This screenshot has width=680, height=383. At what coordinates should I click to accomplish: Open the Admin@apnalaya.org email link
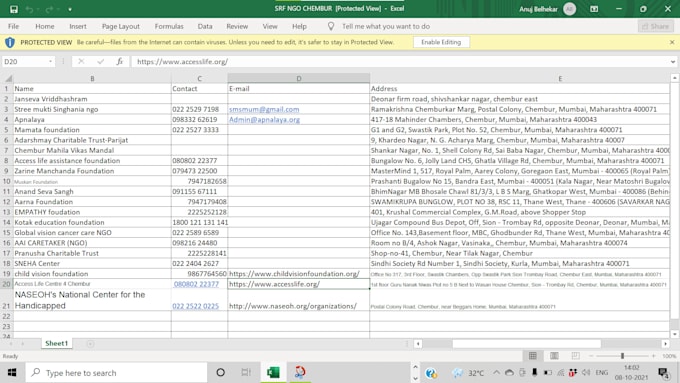click(x=265, y=120)
